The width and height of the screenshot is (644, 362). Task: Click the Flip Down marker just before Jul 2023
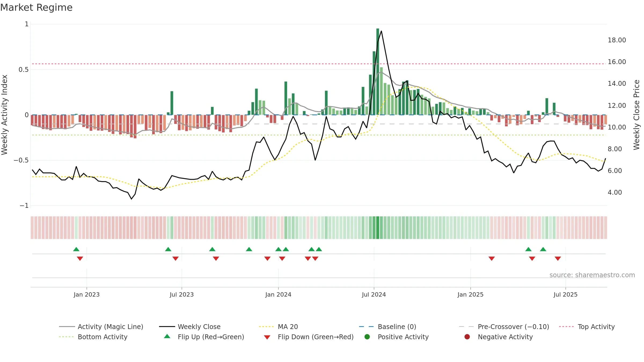[175, 258]
